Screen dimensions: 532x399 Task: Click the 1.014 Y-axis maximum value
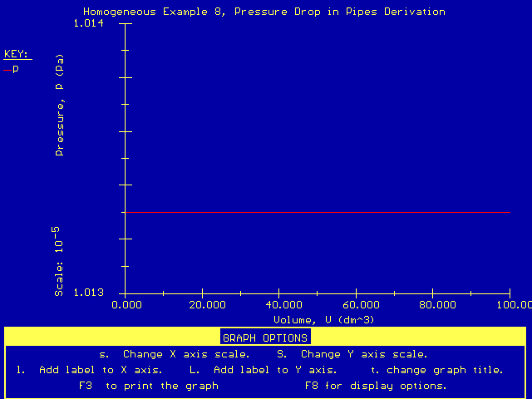(x=90, y=24)
